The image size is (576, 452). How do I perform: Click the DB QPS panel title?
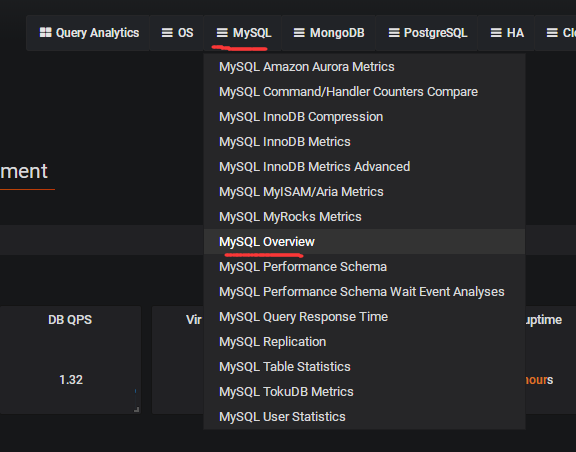(70, 320)
